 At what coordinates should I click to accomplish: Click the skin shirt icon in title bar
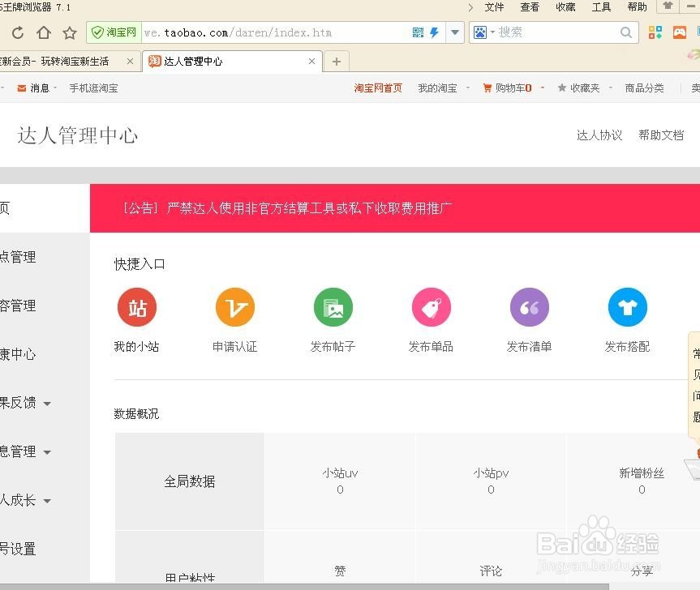point(668,6)
